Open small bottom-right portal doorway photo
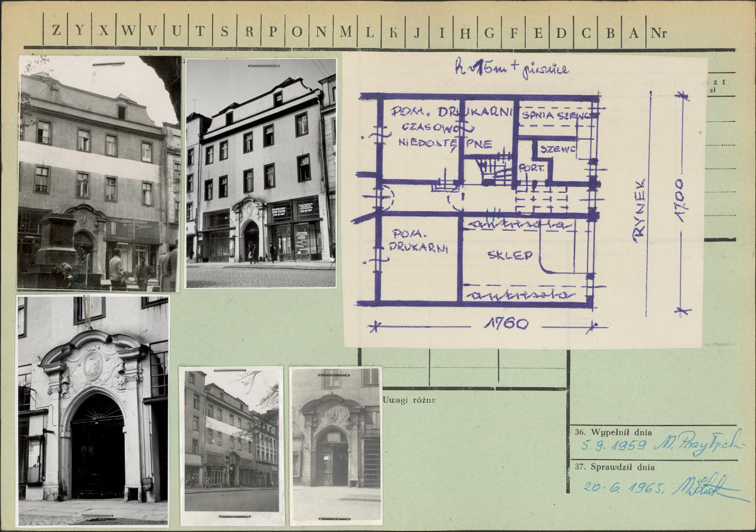 [335, 446]
